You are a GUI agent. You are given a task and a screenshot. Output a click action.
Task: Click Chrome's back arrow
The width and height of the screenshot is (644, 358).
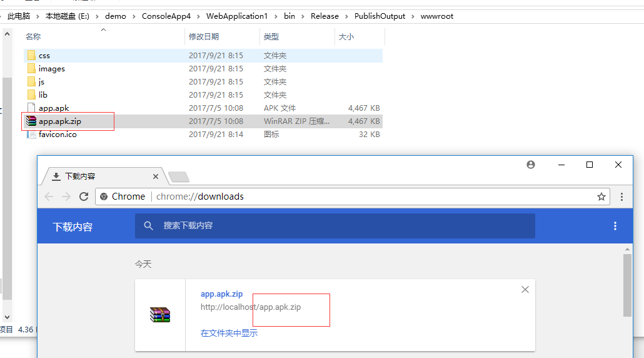pyautogui.click(x=49, y=197)
